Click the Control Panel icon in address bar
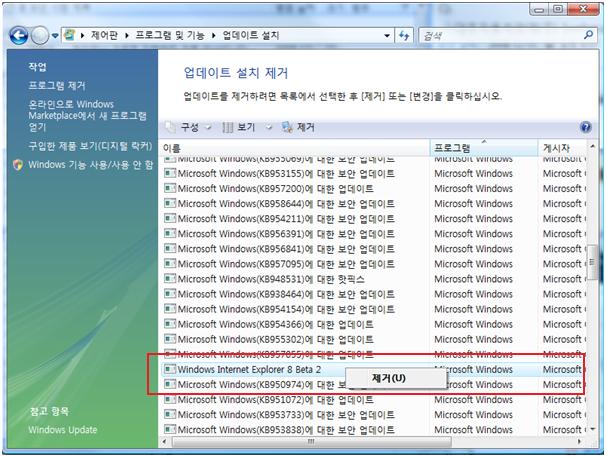The image size is (606, 457). [70, 35]
